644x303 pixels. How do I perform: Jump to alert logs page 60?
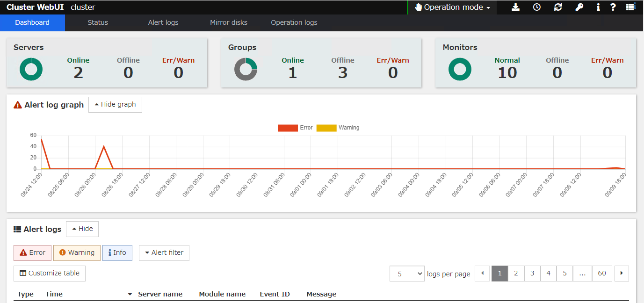[602, 274]
